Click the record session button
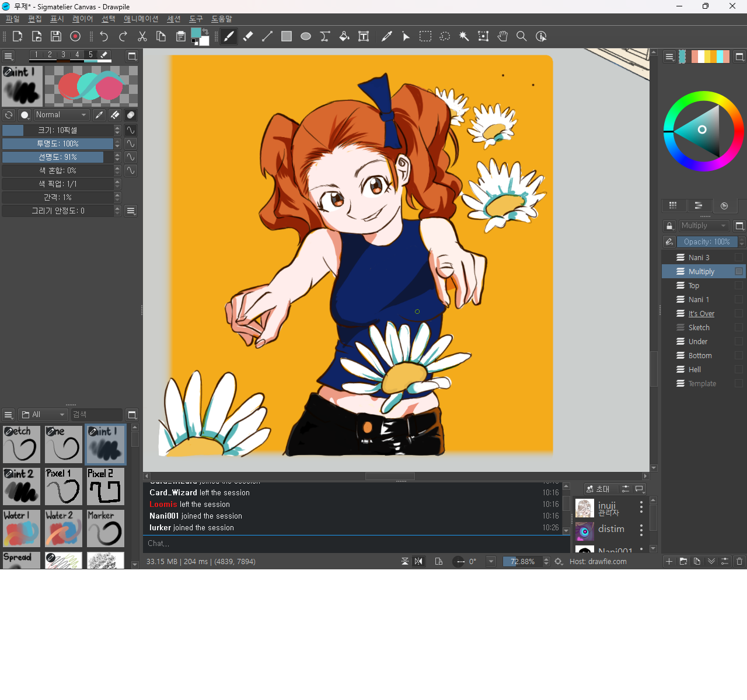 [x=75, y=36]
